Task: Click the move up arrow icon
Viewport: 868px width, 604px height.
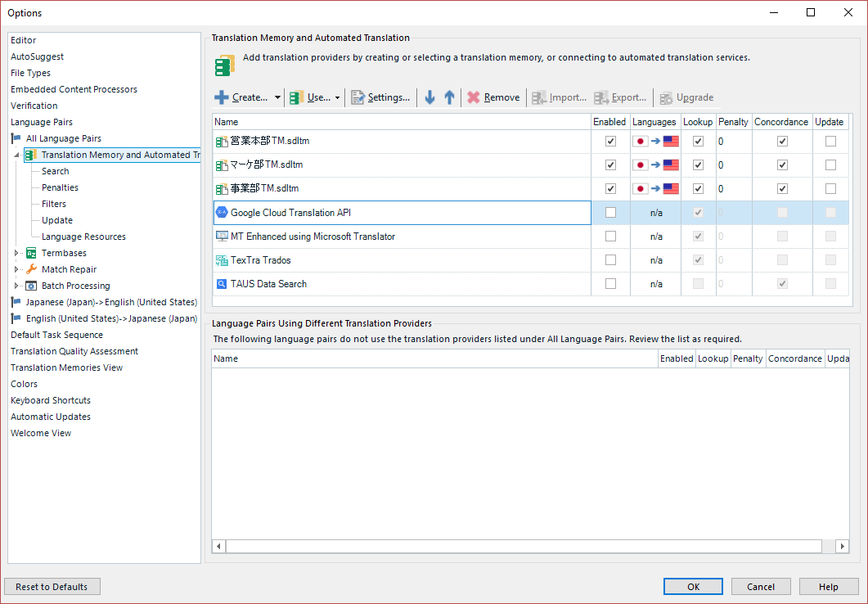Action: (449, 97)
